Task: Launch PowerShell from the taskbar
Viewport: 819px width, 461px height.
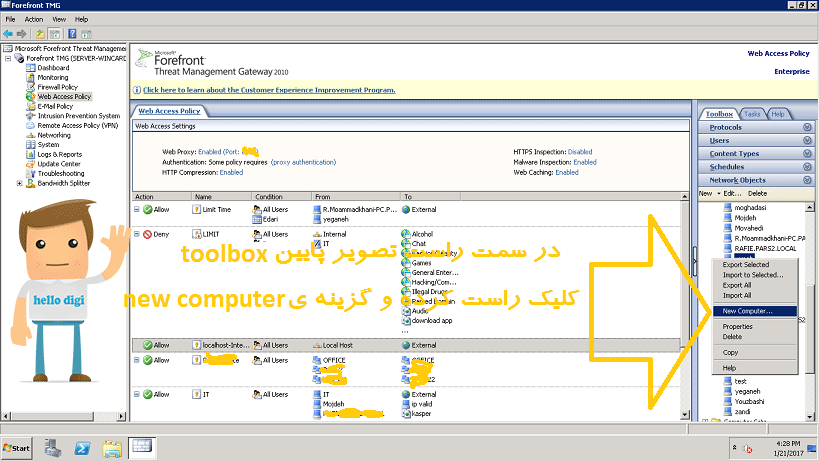Action: (x=82, y=448)
